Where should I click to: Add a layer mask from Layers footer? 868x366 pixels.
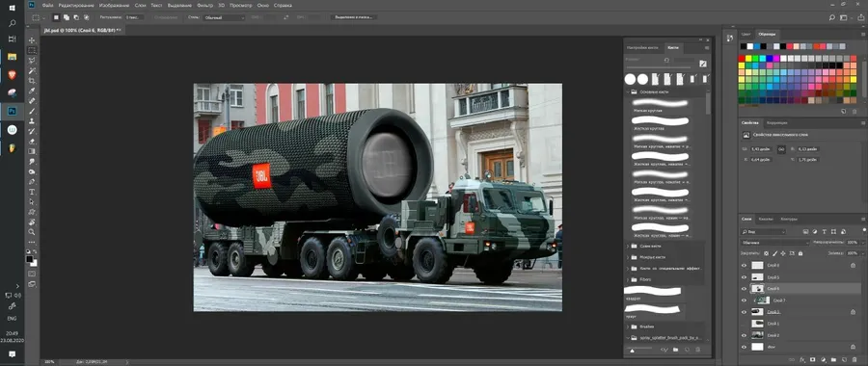813,359
